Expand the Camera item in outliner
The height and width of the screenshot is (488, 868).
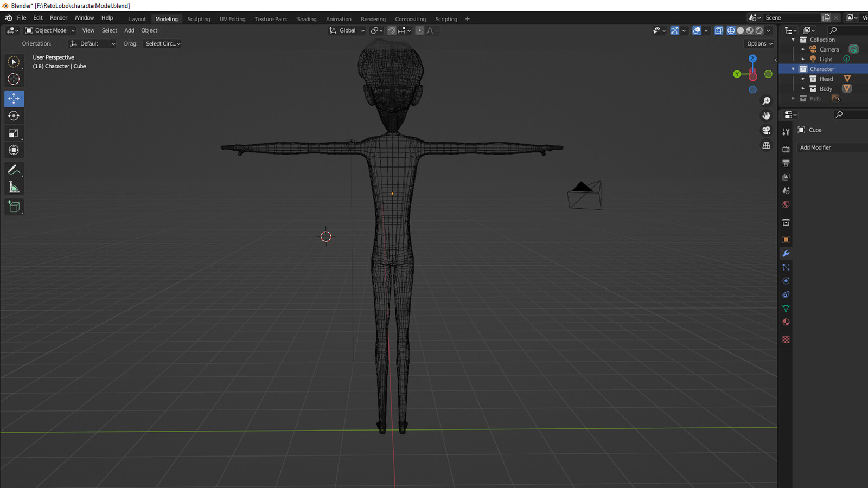coord(803,49)
